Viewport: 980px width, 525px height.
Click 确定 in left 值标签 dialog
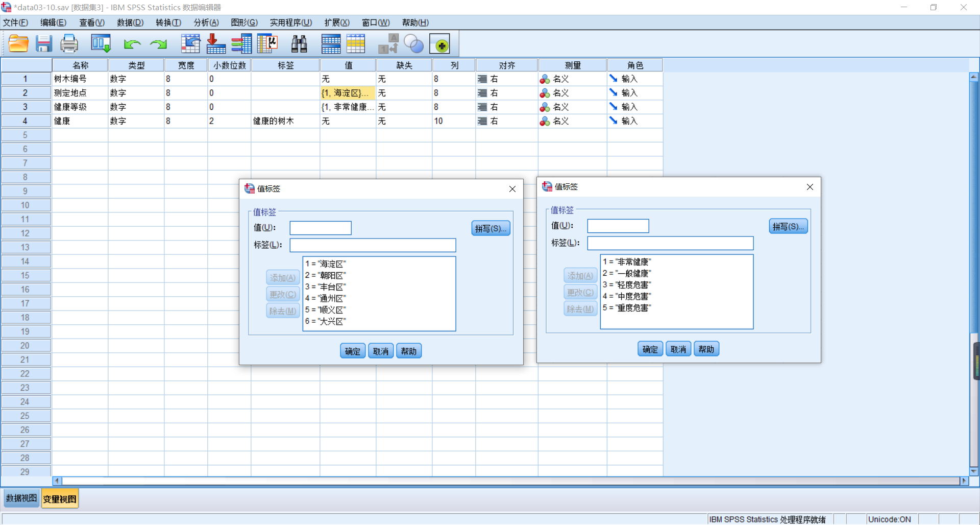point(353,351)
